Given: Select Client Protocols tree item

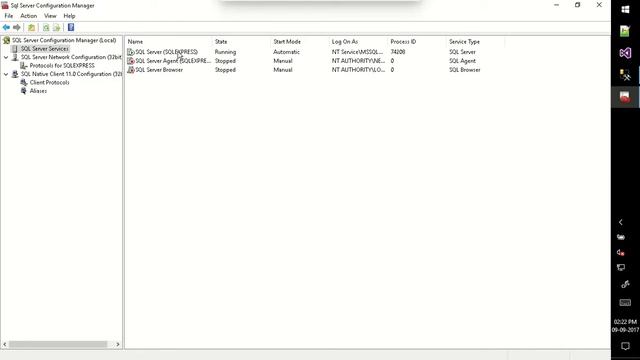Looking at the screenshot, I should pos(49,82).
